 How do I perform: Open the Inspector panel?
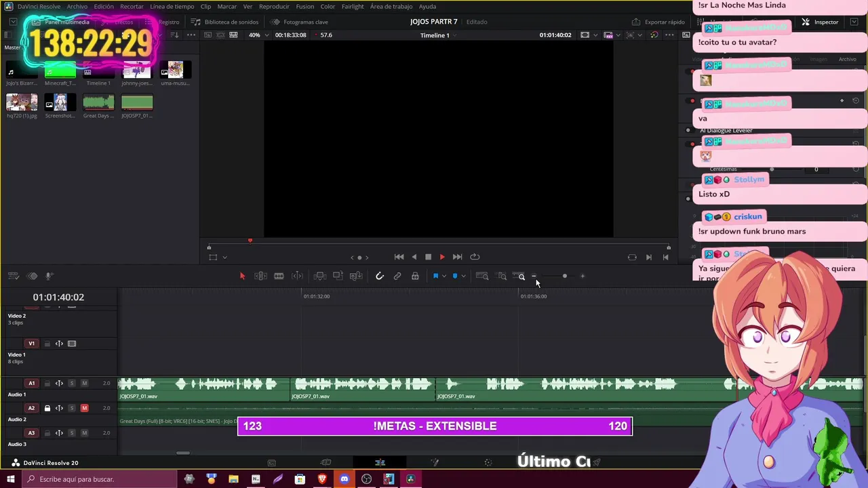pos(820,22)
